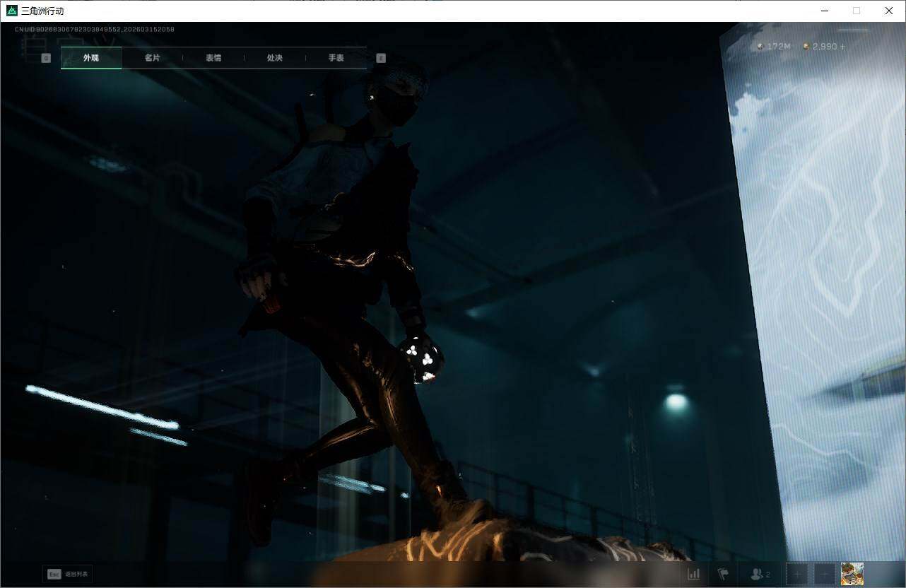Select the 表情 tab
This screenshot has height=588, width=906.
213,58
